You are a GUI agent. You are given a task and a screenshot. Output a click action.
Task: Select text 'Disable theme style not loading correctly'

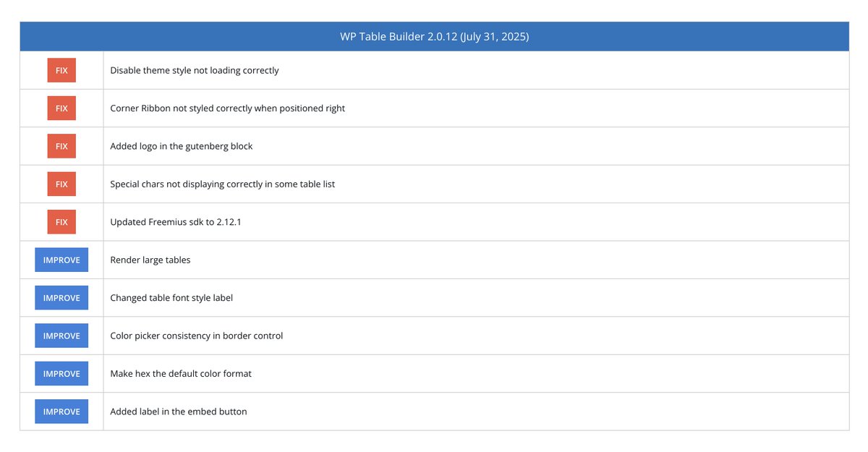[x=195, y=70]
